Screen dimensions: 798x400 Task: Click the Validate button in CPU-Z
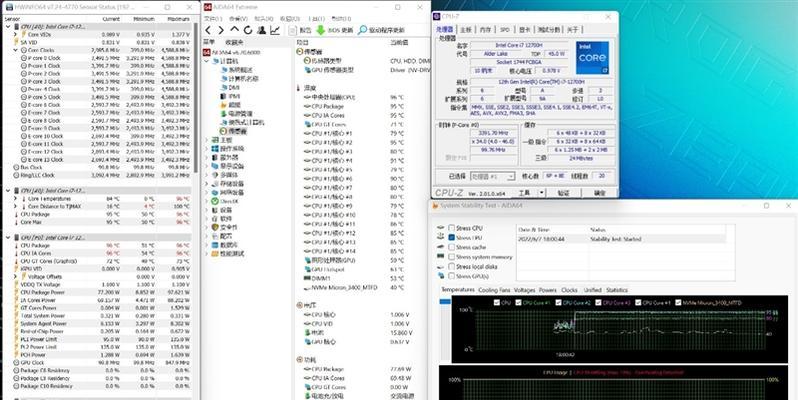click(x=563, y=193)
